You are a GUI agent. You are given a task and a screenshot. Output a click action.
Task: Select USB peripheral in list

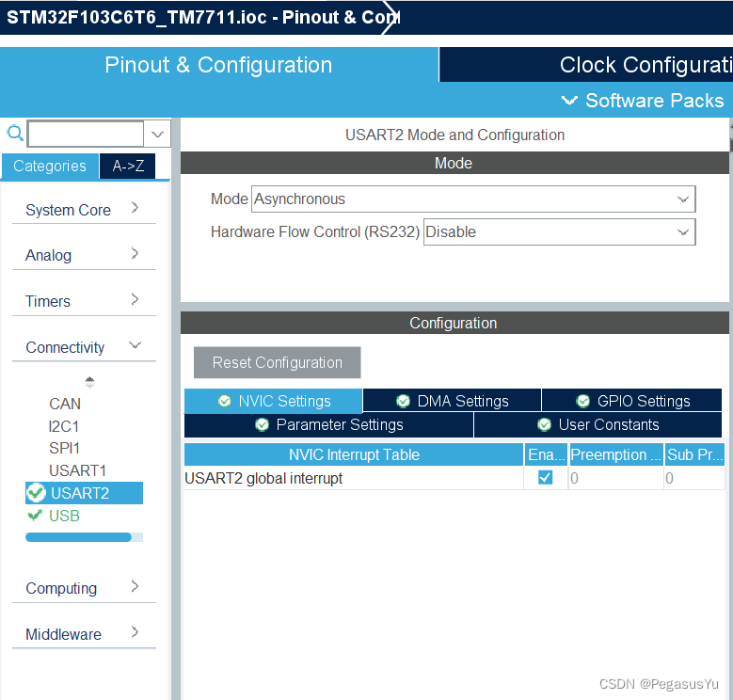pos(64,516)
